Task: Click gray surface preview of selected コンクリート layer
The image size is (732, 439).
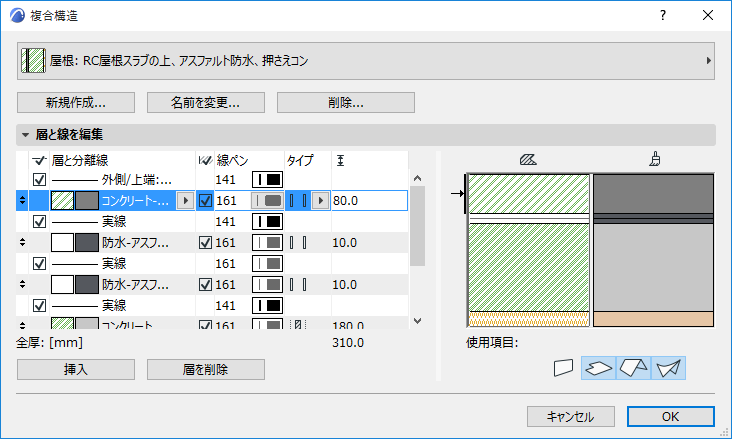Action: coord(87,201)
